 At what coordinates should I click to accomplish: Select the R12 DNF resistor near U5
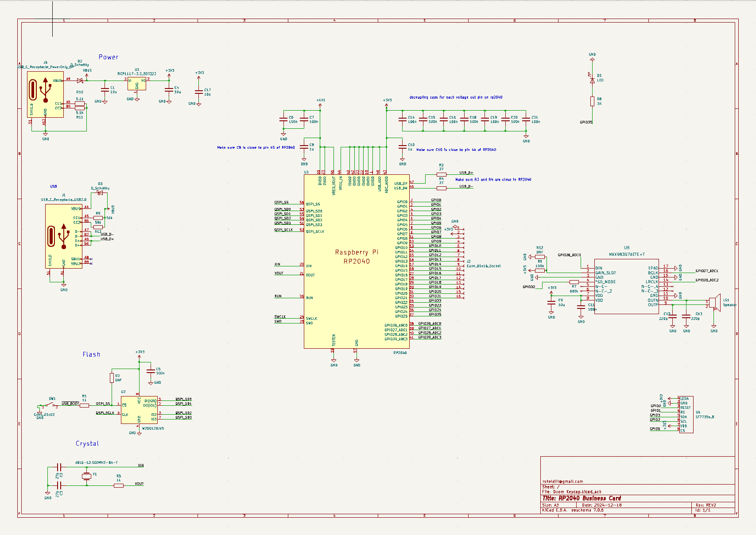540,257
